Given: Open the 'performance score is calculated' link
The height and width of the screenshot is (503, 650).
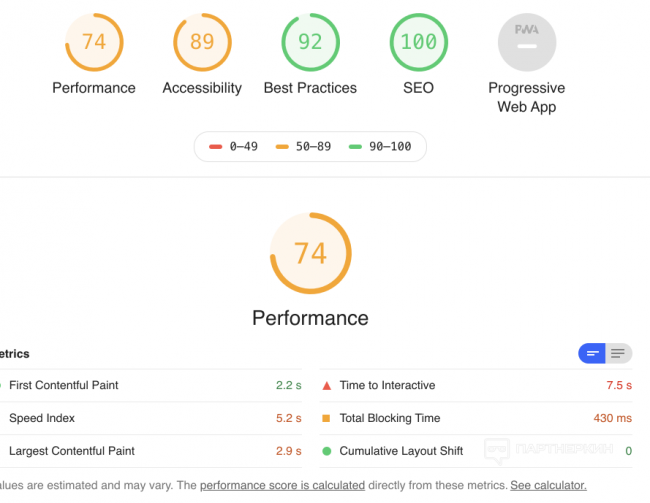Looking at the screenshot, I should pos(282,485).
